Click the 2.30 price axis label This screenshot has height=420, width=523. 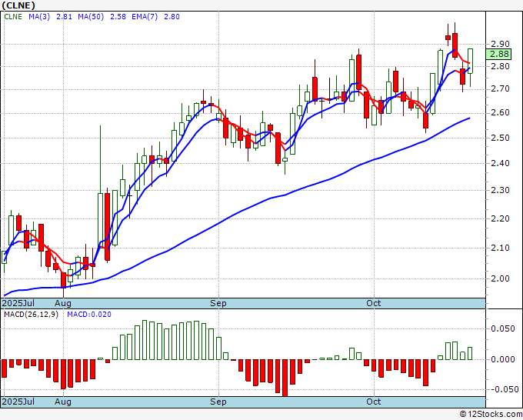tap(500, 190)
